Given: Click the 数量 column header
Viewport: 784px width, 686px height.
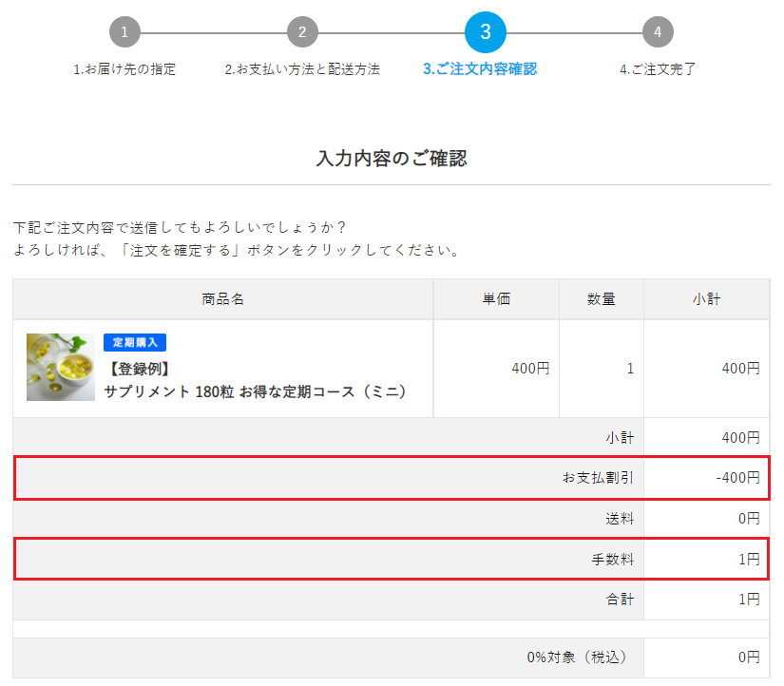Looking at the screenshot, I should (602, 299).
